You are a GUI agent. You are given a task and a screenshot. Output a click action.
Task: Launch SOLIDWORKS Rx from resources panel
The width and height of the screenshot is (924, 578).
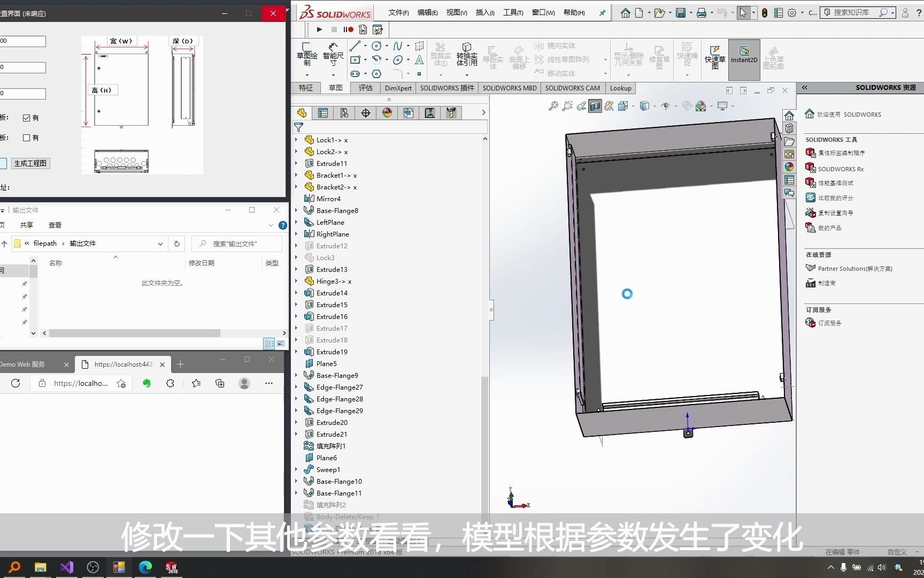pyautogui.click(x=840, y=169)
